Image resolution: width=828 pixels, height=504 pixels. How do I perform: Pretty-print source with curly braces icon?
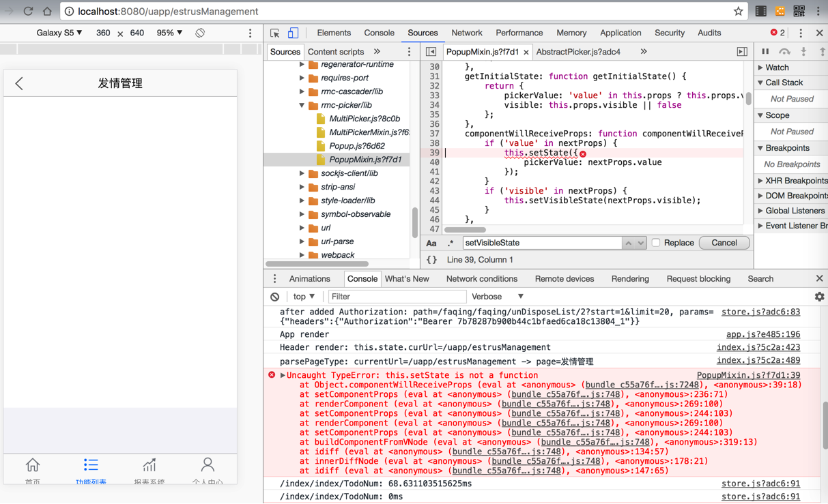tap(431, 260)
